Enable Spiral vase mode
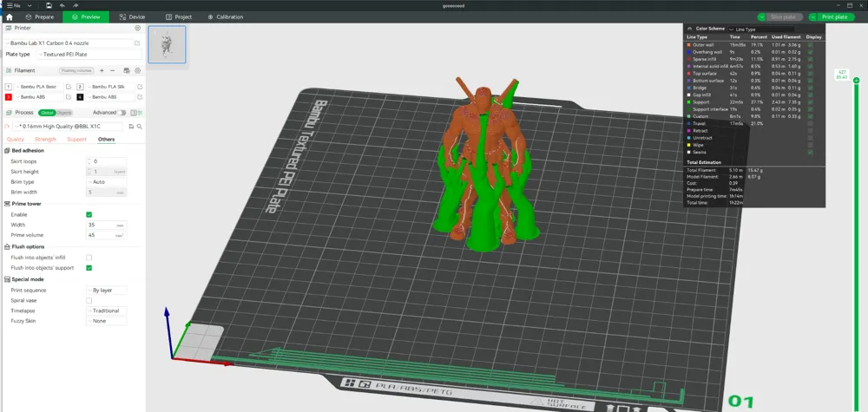 tap(89, 300)
